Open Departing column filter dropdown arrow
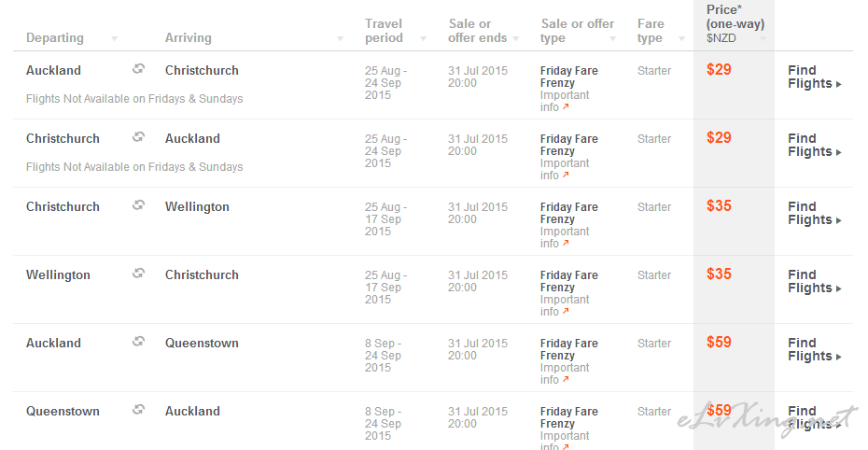Viewport: 868px width, 450px height. click(x=114, y=39)
